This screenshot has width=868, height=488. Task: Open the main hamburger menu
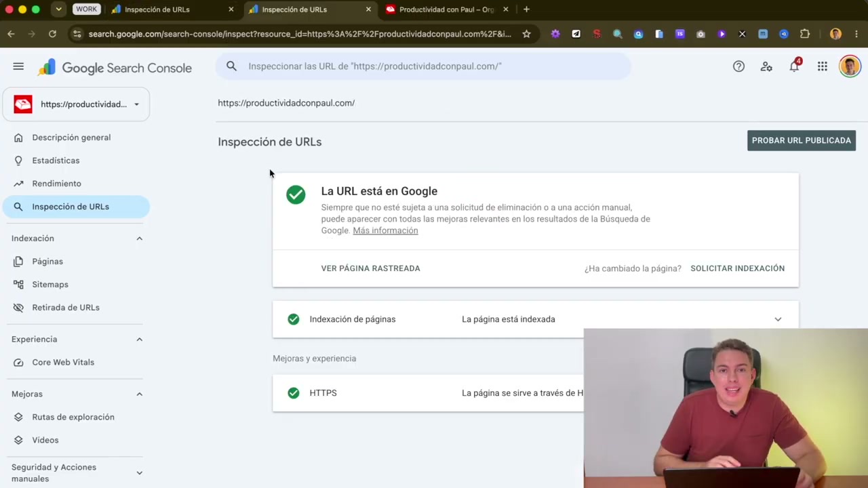point(18,66)
